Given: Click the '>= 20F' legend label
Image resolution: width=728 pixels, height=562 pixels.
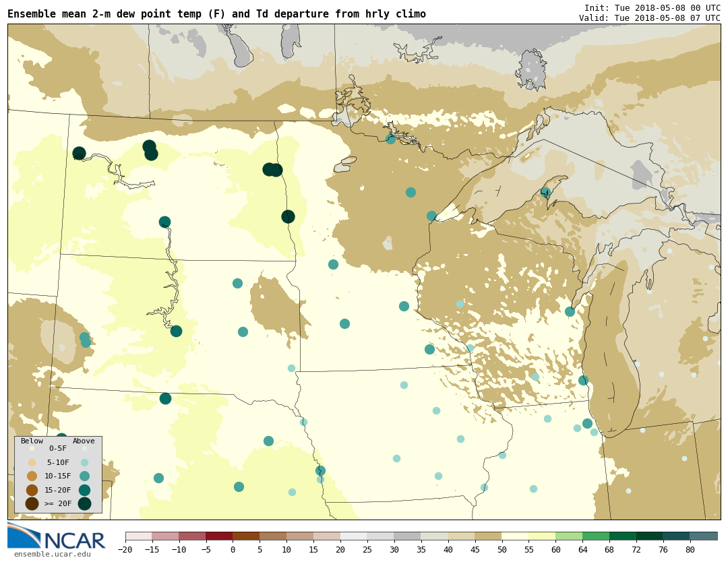Looking at the screenshot, I should 58,503.
